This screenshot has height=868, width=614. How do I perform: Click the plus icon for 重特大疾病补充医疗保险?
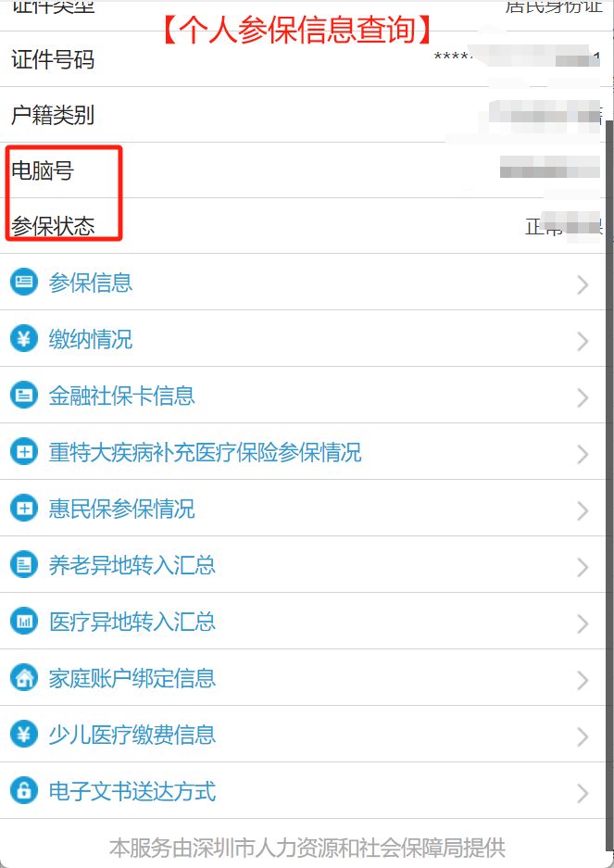coord(24,452)
